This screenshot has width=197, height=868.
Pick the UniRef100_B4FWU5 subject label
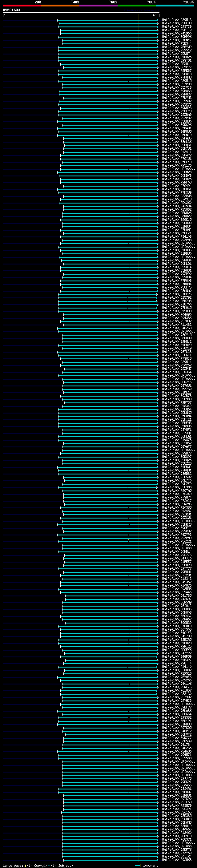tap(176, 131)
